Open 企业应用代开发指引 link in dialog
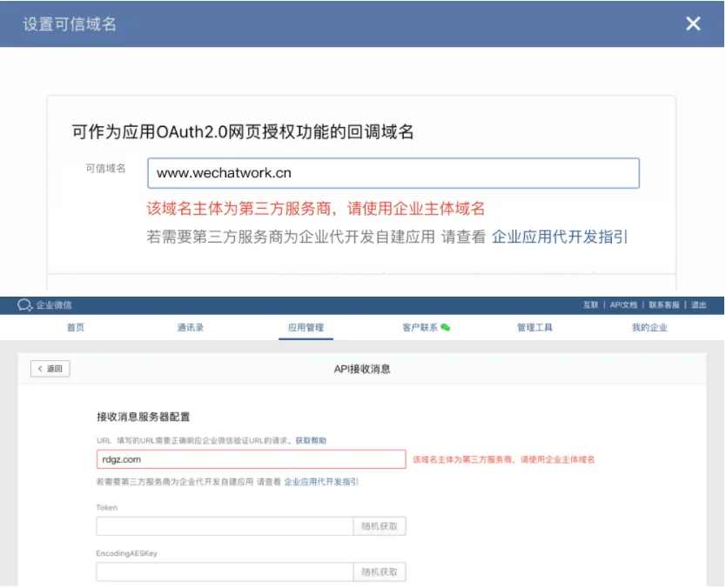Image resolution: width=726 pixels, height=588 pixels. click(x=560, y=237)
